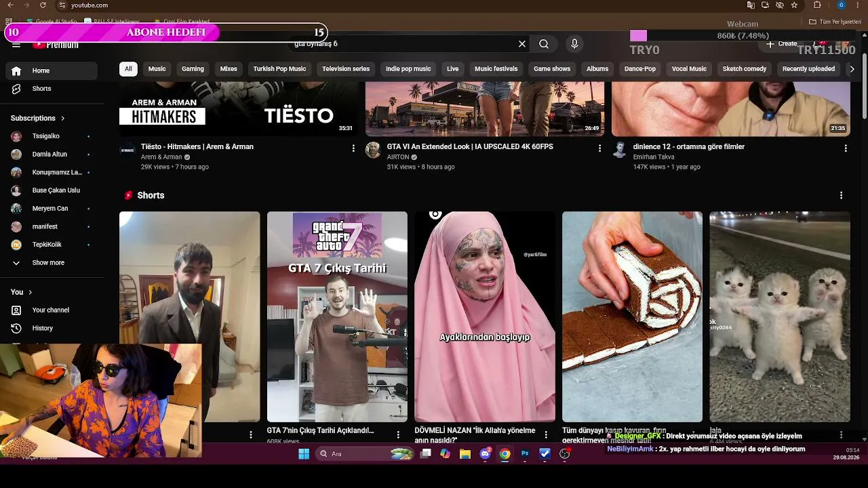The width and height of the screenshot is (868, 488).
Task: Open the Chrome profile avatar
Action: 842,5
